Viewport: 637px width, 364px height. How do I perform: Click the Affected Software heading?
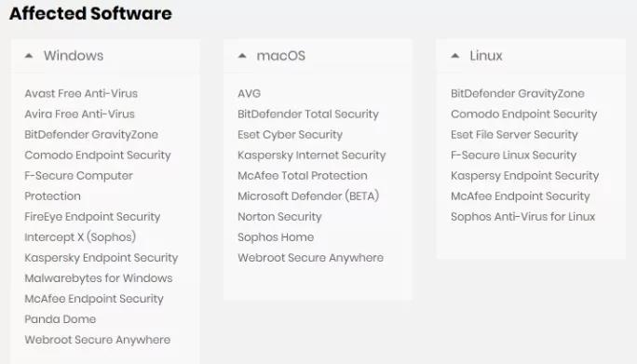90,13
